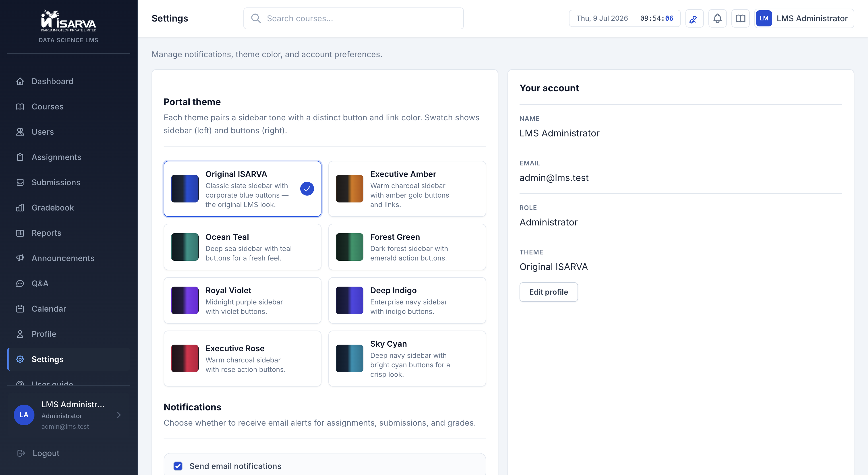This screenshot has height=475, width=868.
Task: Open the Calendar menu item
Action: tap(68, 309)
